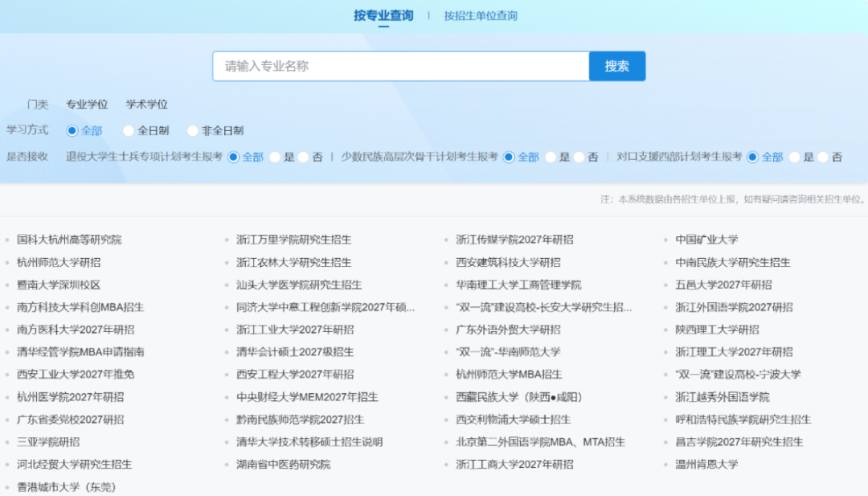Open the 浙江传媒学院2027年研招 link
Viewport: 868px width, 496px height.
(x=515, y=240)
